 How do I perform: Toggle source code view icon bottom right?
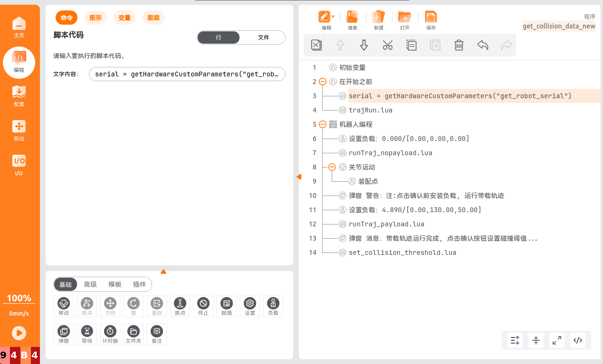click(x=578, y=340)
